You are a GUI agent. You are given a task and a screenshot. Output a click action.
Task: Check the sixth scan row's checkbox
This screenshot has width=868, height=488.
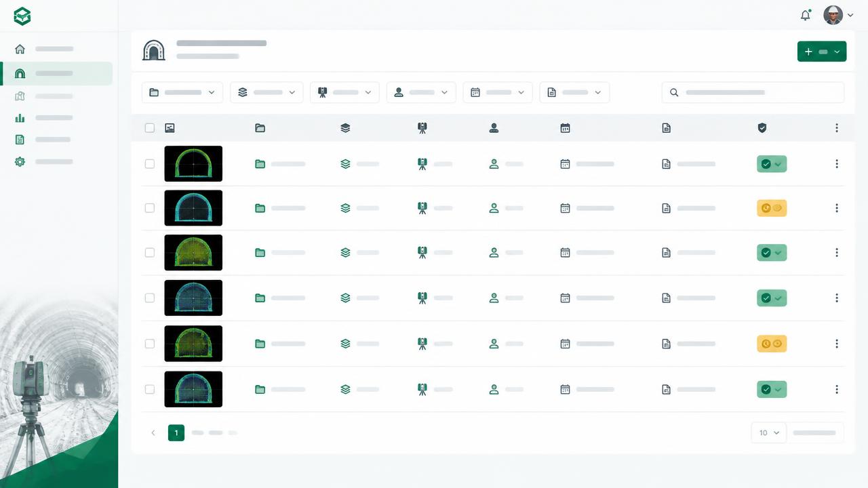(x=150, y=389)
